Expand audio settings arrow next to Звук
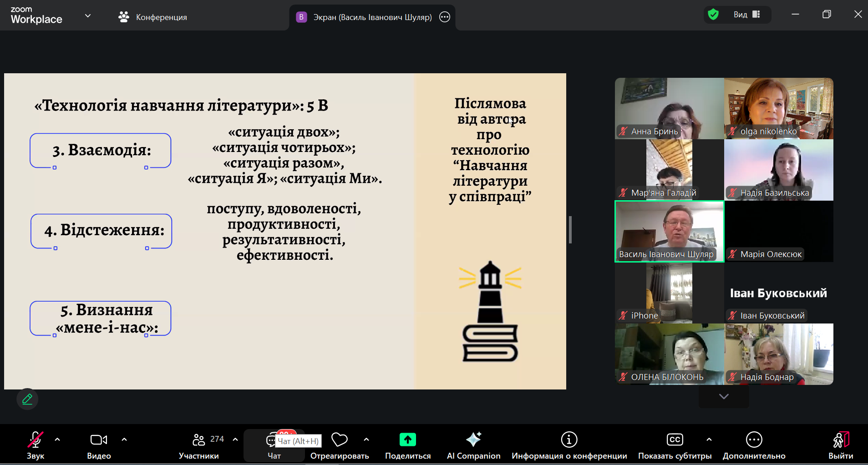Screen dimensions: 868x465 57,440
